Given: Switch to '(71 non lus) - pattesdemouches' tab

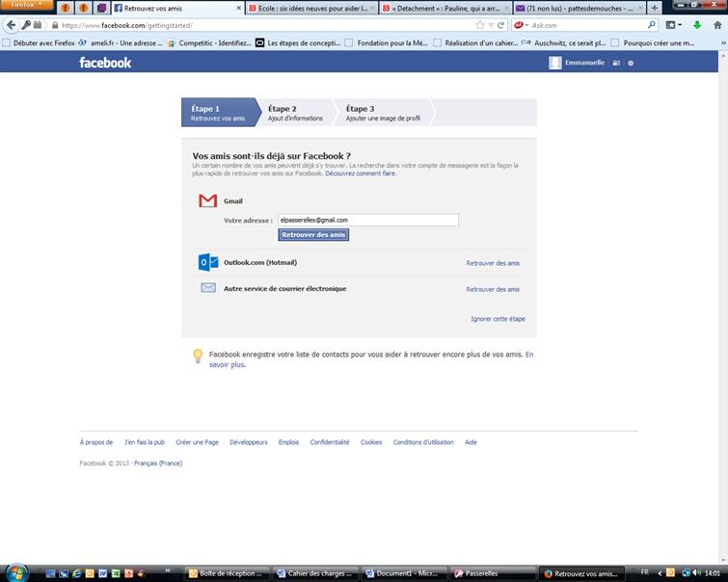Looking at the screenshot, I should (x=580, y=8).
